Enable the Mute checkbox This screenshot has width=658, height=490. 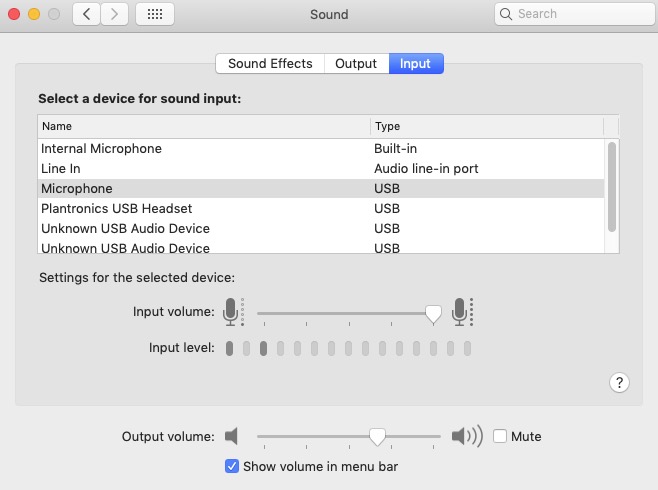pyautogui.click(x=500, y=436)
